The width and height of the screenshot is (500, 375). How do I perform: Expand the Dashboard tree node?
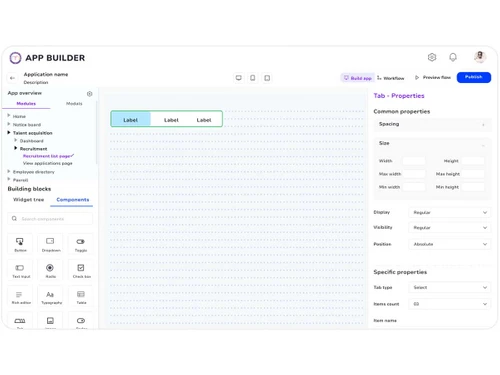pyautogui.click(x=15, y=140)
